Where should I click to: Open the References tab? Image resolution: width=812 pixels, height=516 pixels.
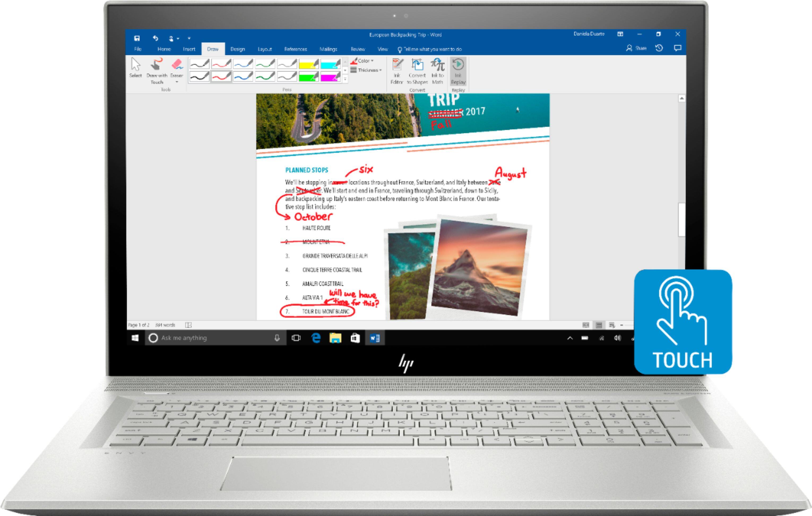(295, 49)
